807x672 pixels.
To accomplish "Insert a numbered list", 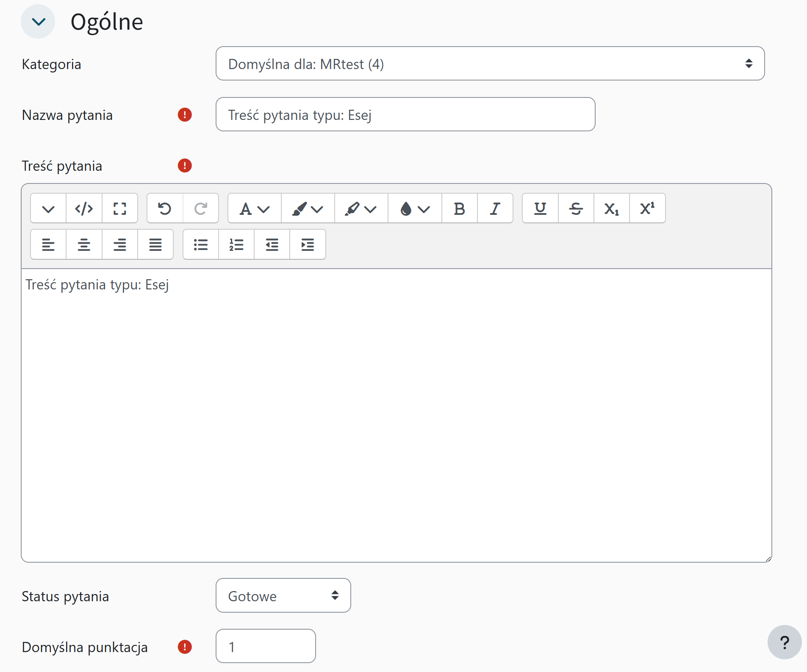I will [236, 244].
